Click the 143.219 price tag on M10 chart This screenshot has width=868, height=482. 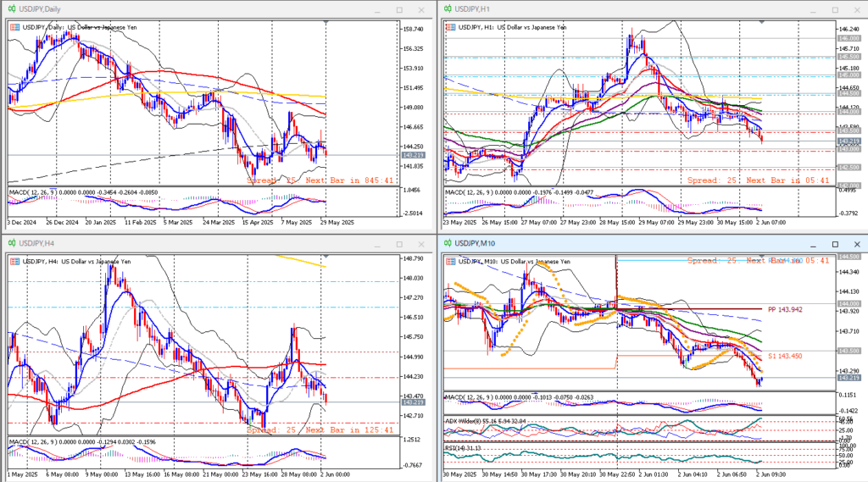[849, 378]
